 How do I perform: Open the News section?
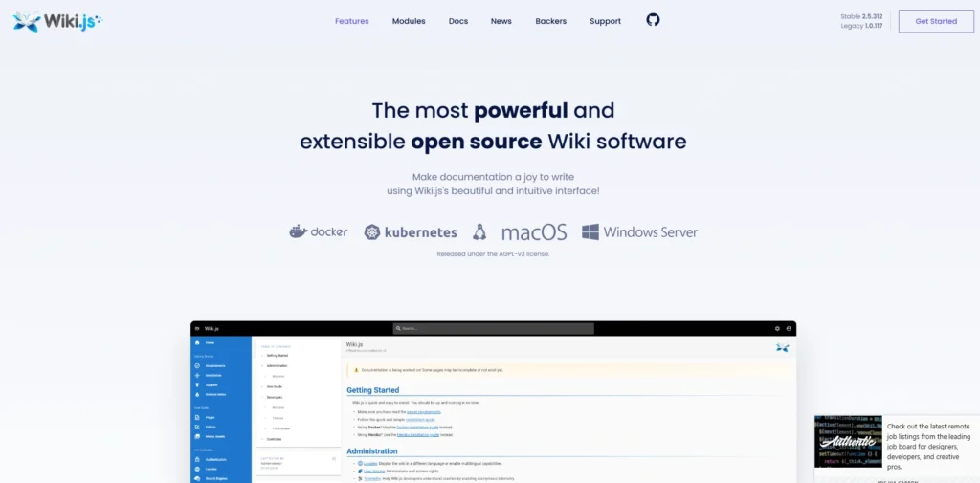click(501, 21)
